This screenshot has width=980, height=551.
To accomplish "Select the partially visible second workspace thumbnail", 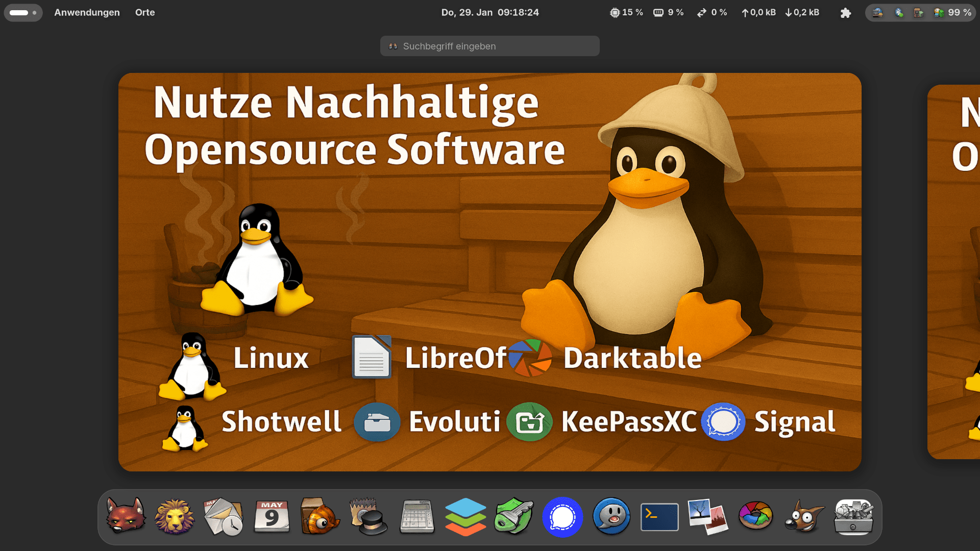I will 953,271.
